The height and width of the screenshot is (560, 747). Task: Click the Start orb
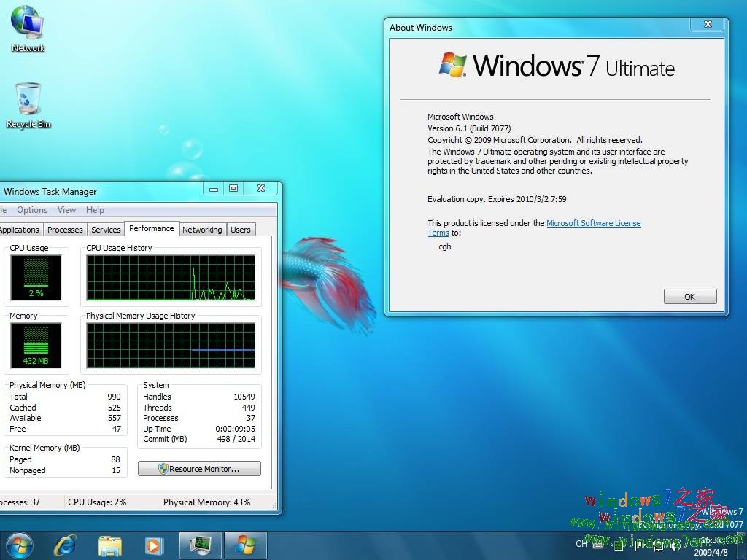19,545
